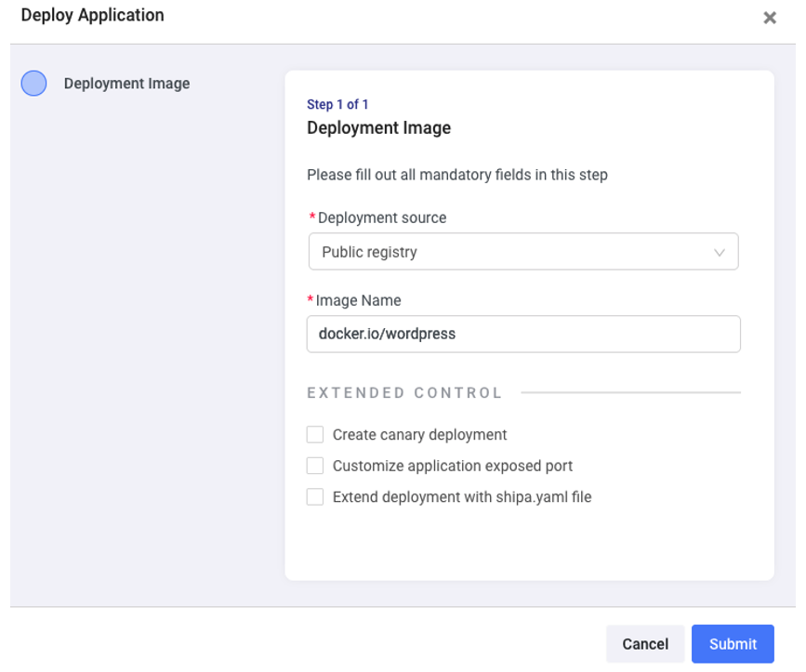Select the Deployment Image step in sidebar

pyautogui.click(x=126, y=84)
